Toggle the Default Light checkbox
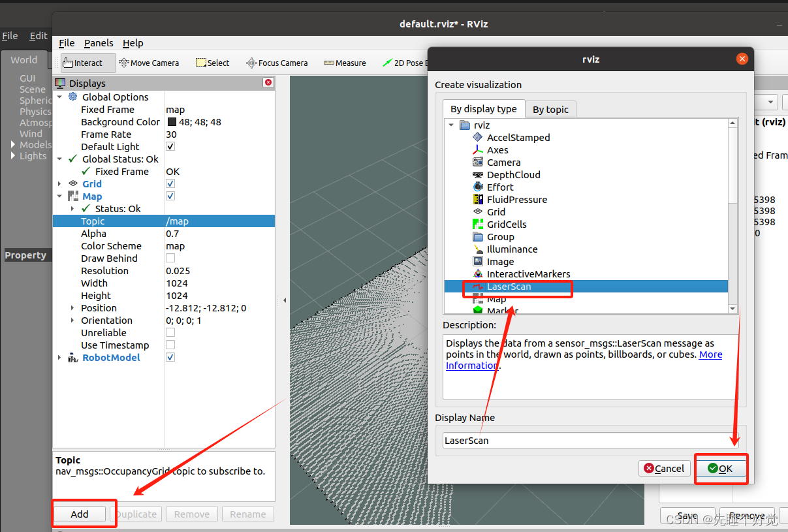The width and height of the screenshot is (788, 532). click(170, 146)
